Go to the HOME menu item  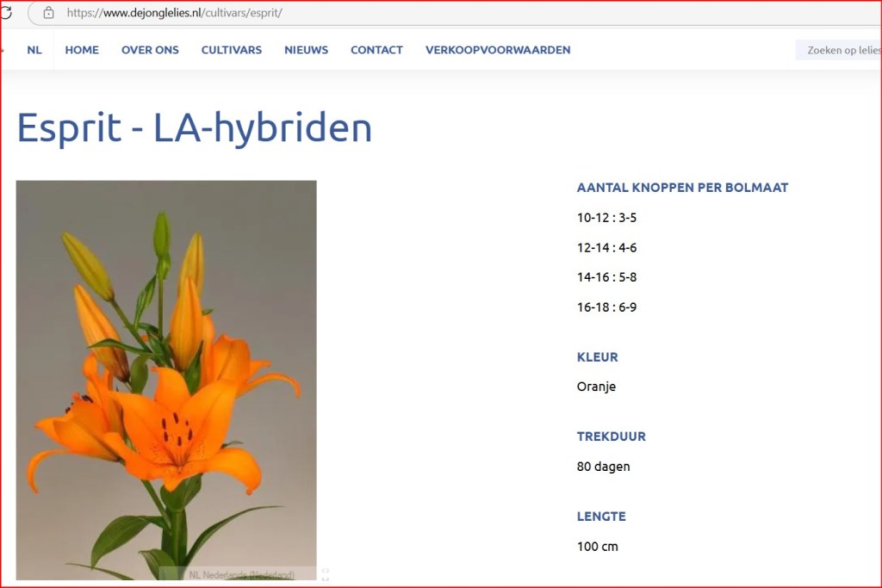pyautogui.click(x=82, y=50)
